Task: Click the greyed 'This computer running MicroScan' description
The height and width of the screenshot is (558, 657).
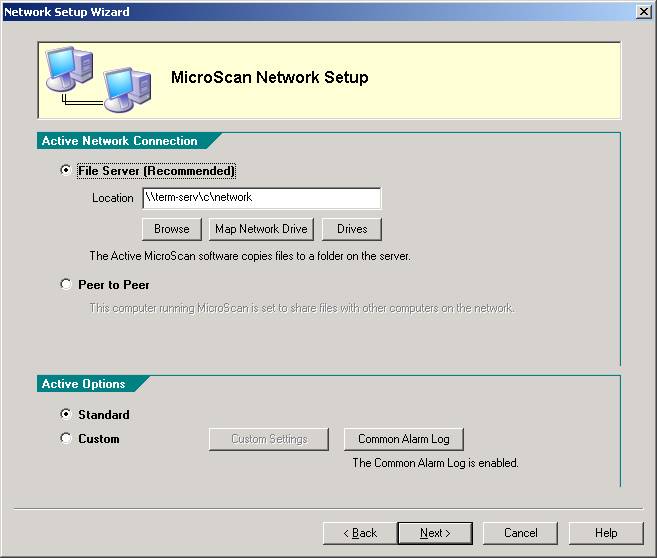Action: coord(302,308)
